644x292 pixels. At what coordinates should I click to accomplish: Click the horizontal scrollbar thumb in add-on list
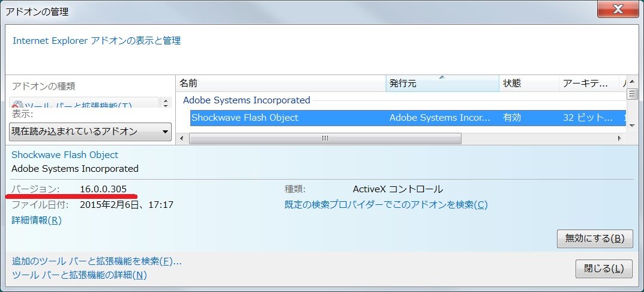325,139
